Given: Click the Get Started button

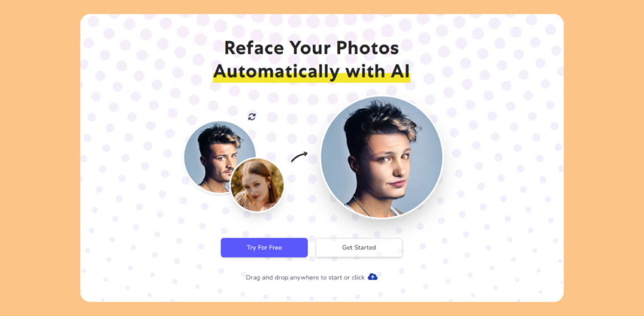Looking at the screenshot, I should click(x=359, y=247).
